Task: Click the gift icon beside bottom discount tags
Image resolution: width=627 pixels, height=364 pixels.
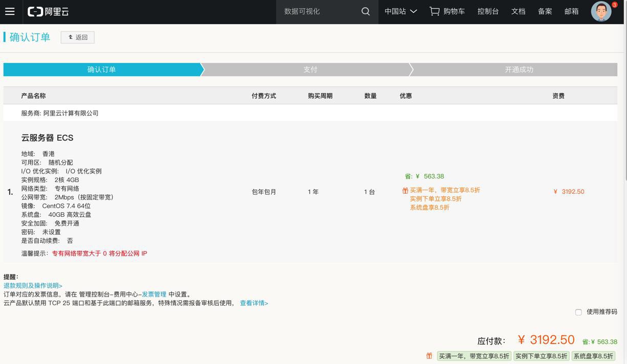Action: pyautogui.click(x=429, y=356)
